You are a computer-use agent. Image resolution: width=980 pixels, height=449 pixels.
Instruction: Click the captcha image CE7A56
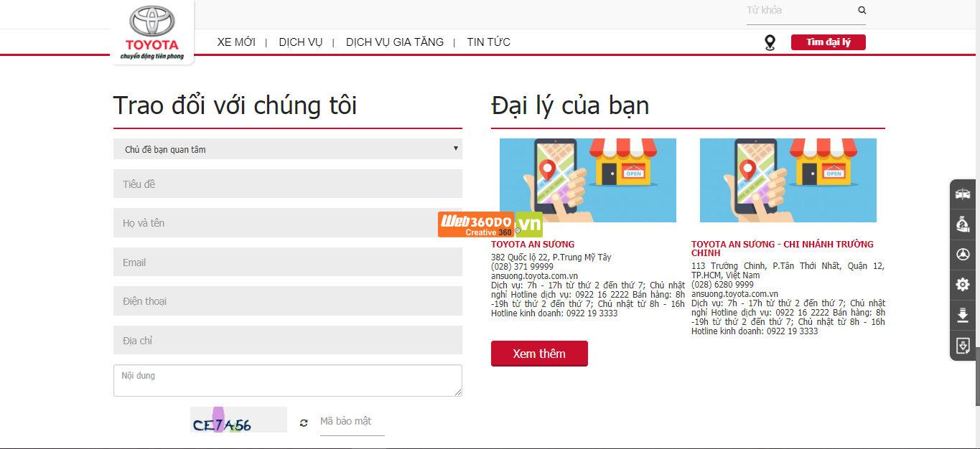[238, 420]
